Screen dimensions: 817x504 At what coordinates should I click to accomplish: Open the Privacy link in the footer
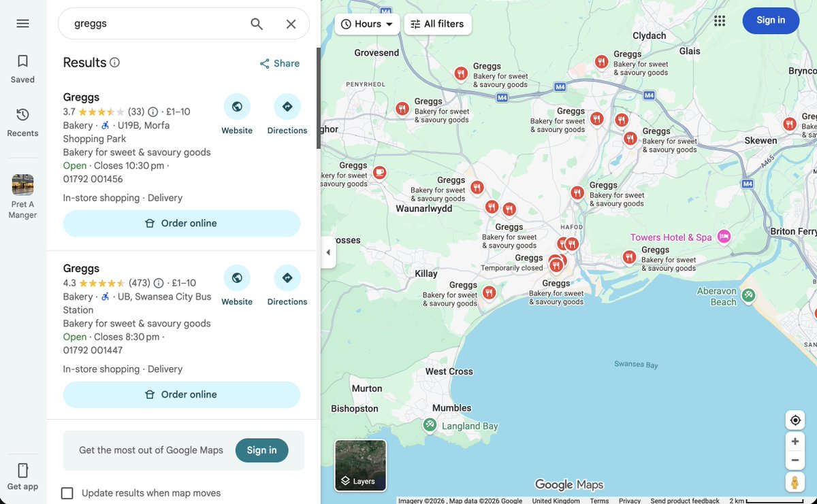(630, 501)
